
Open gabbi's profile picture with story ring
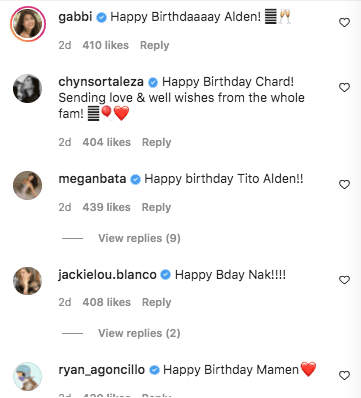click(28, 24)
